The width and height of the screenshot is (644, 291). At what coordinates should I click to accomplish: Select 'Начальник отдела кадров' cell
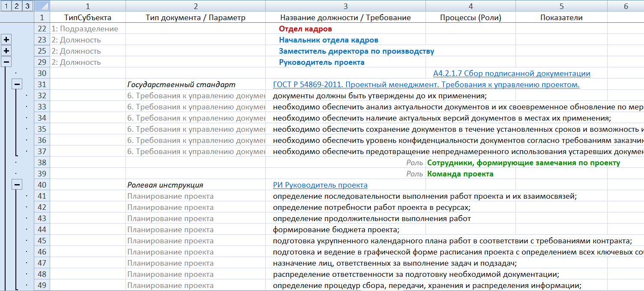pyautogui.click(x=328, y=40)
